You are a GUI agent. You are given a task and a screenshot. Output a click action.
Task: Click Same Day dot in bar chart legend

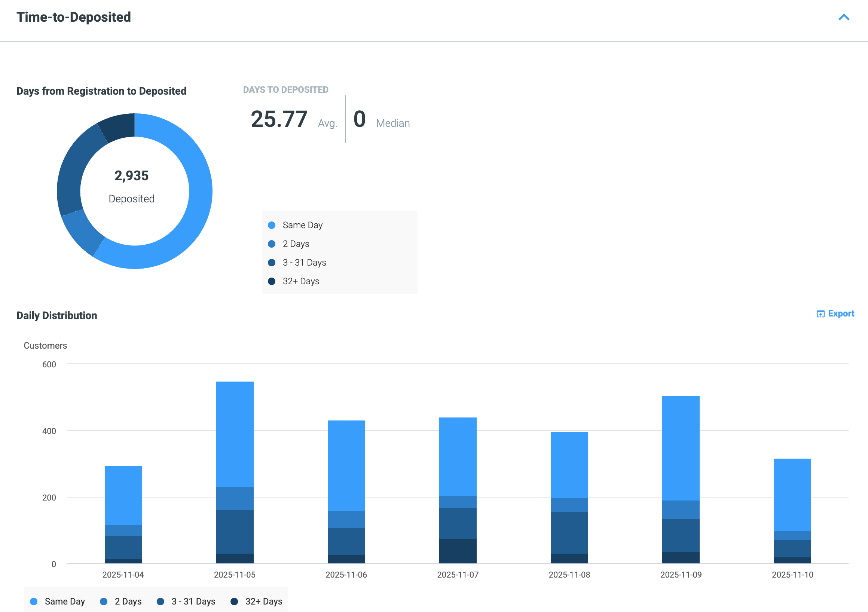[34, 602]
